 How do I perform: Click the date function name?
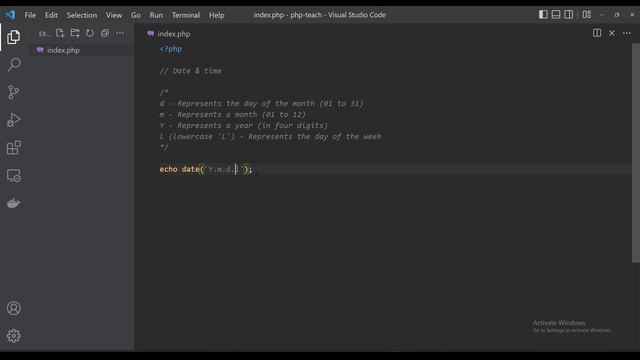[190, 169]
